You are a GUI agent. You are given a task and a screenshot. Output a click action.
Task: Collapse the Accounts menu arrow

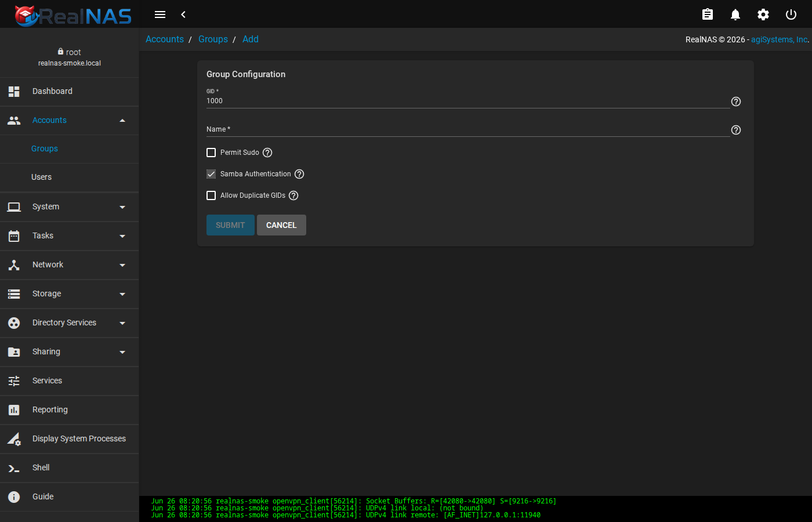coord(122,121)
